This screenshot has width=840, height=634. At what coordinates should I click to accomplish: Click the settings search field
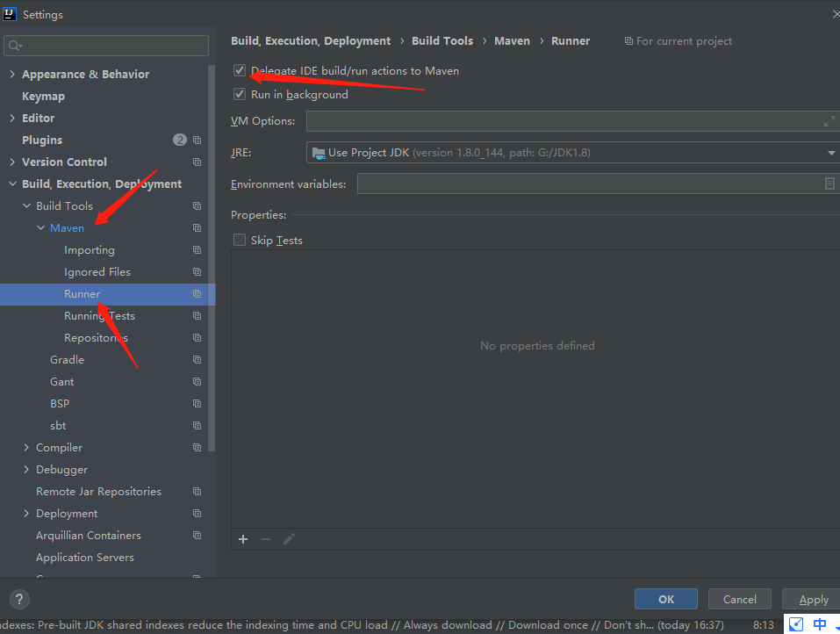tap(106, 46)
